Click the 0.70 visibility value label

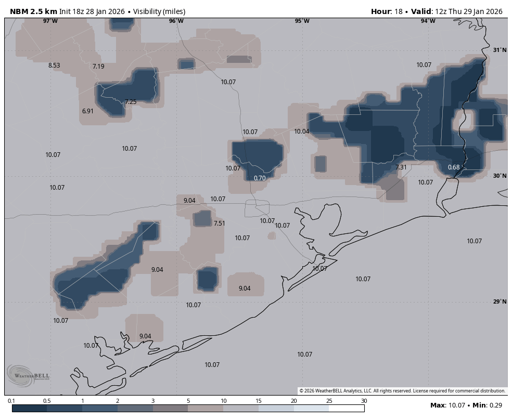tap(260, 178)
